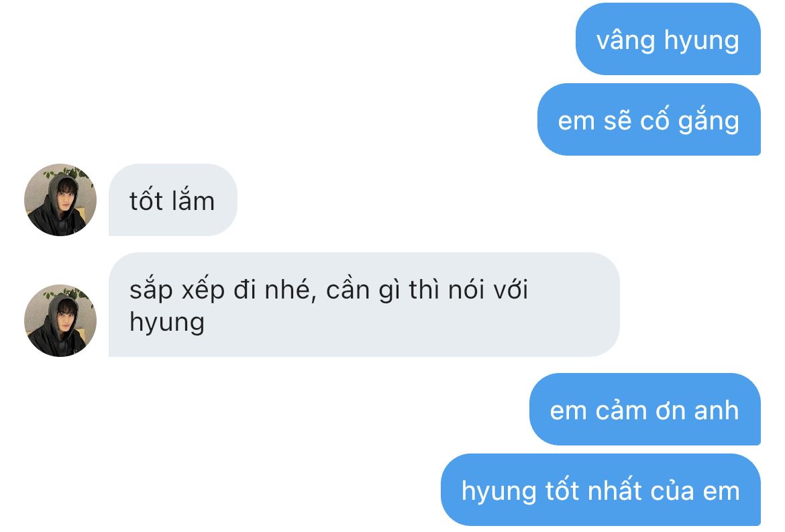
Task: Open the profile avatar beside "tốt lắm"
Action: click(60, 200)
